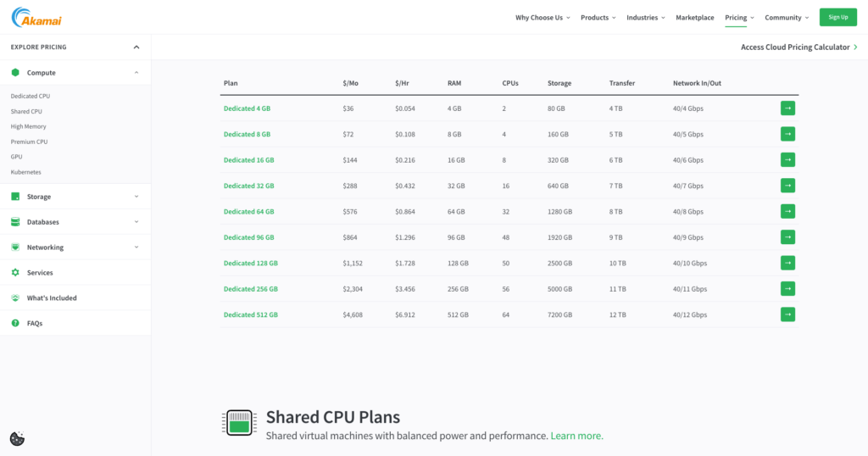The height and width of the screenshot is (456, 868).
Task: Click the Shared CPU Plans heading
Action: point(332,417)
